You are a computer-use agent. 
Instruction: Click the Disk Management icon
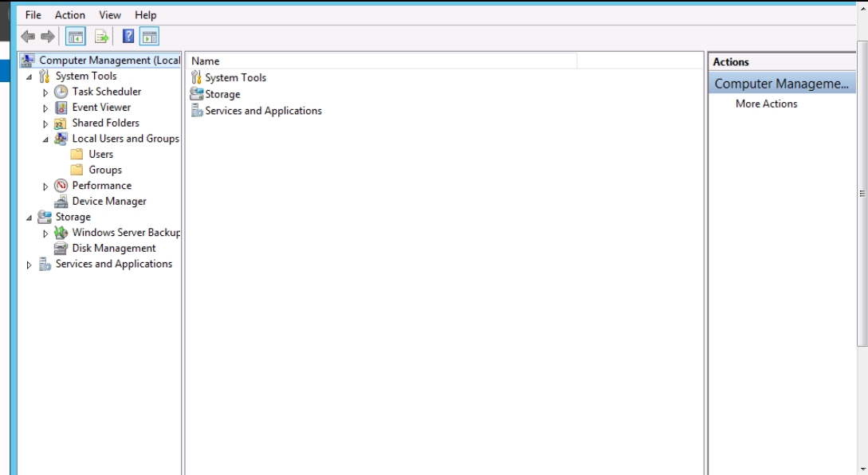61,248
